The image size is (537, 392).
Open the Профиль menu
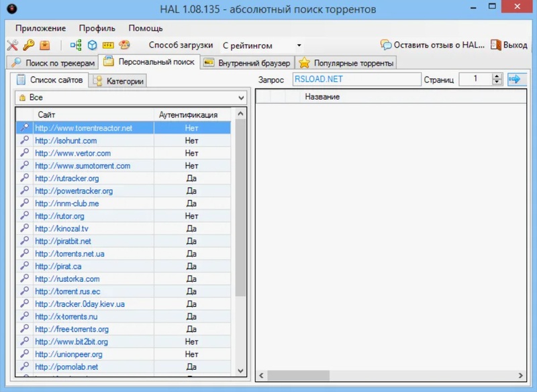(x=97, y=28)
